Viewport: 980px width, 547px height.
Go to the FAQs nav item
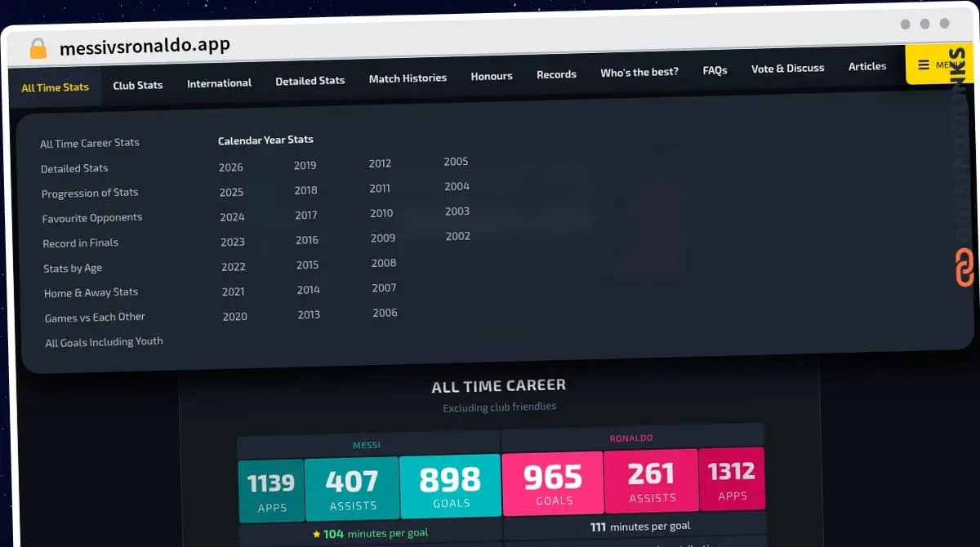(x=715, y=70)
